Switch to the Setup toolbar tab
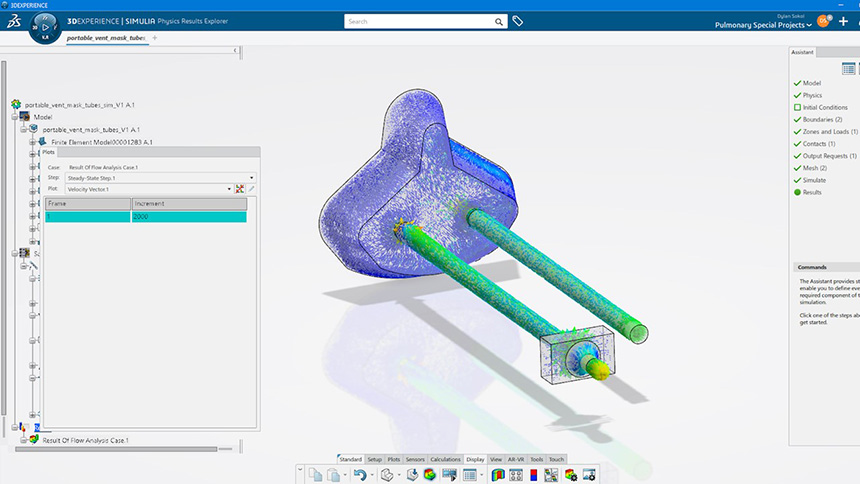860x484 pixels. click(374, 459)
